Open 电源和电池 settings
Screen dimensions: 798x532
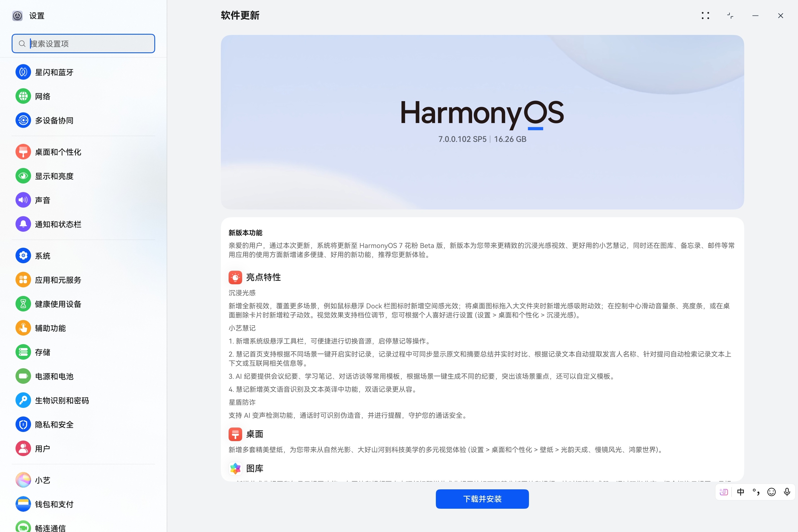(83, 376)
